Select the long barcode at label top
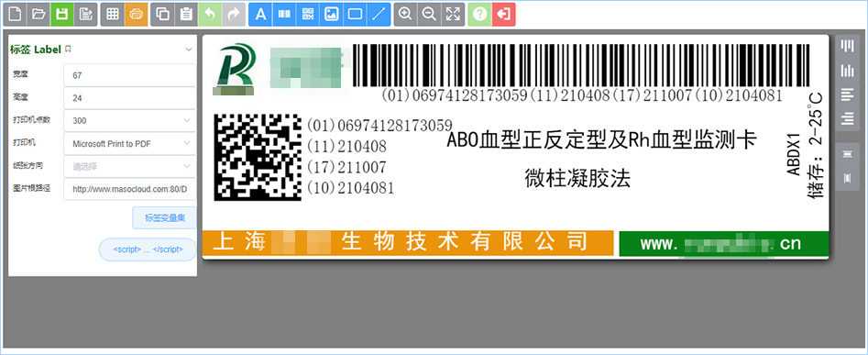This screenshot has width=868, height=355. [581, 65]
